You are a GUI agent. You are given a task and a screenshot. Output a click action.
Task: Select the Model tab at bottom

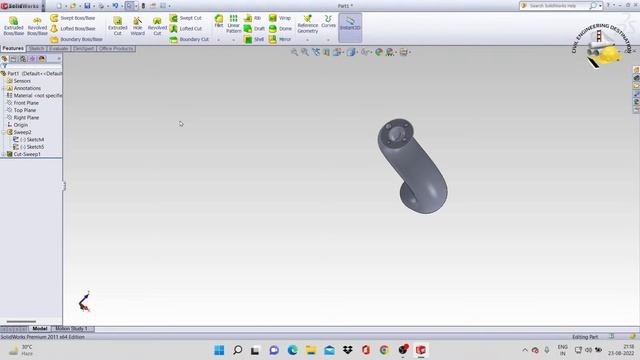click(40, 329)
